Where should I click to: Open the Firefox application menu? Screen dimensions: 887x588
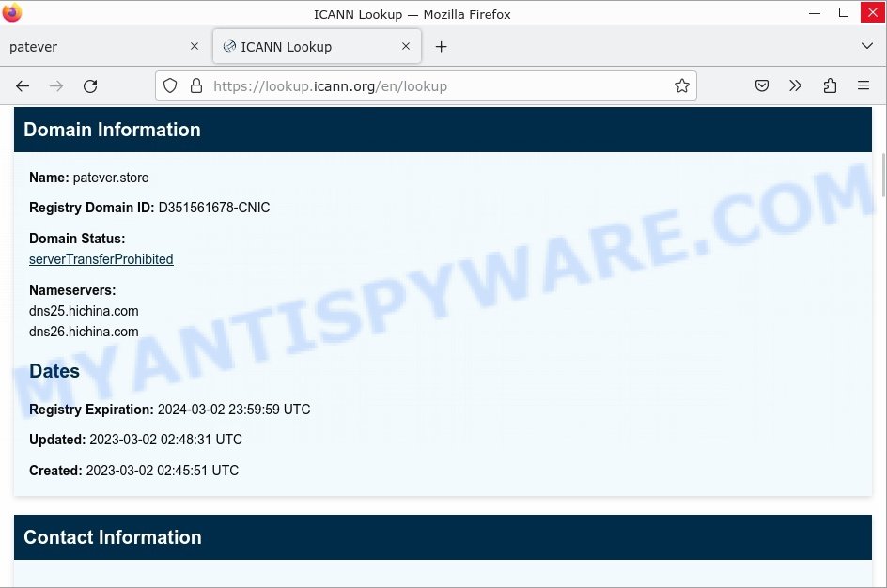coord(864,85)
